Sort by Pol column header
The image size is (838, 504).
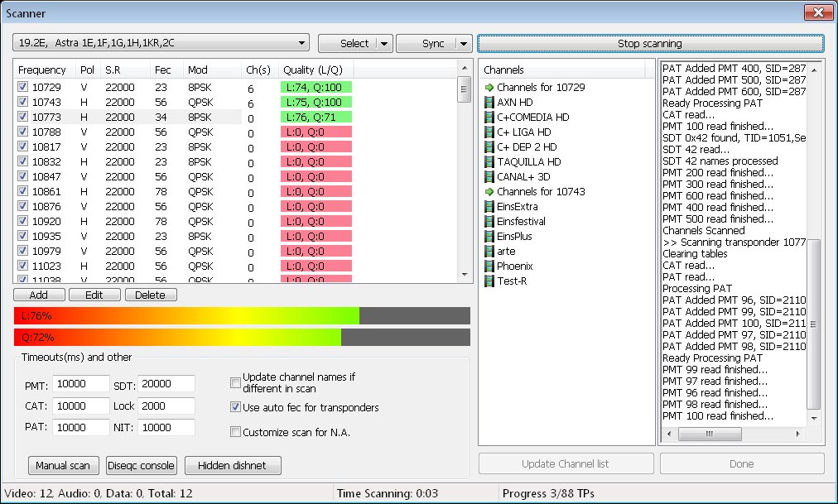point(88,70)
